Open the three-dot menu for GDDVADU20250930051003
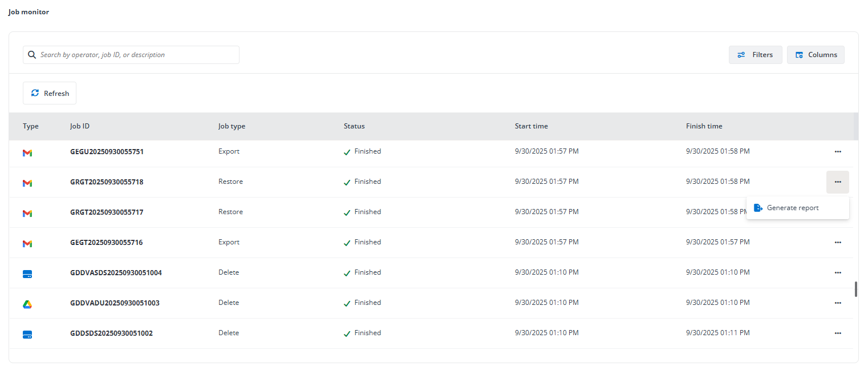 pos(838,303)
